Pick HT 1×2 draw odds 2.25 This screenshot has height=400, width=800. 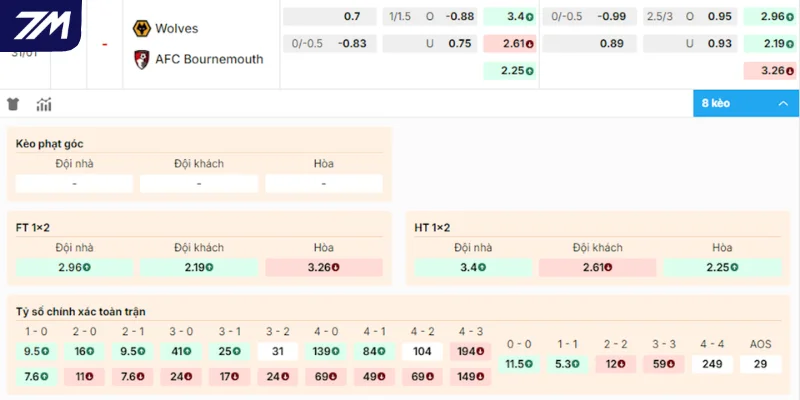pos(722,267)
